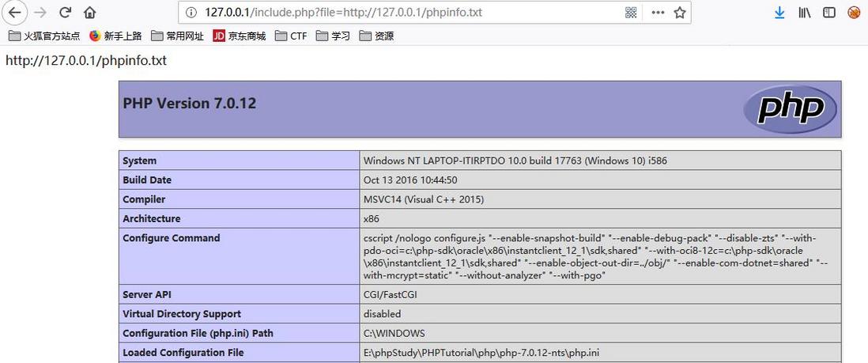Open 常用网址 bookmark folder
Image resolution: width=868 pixels, height=363 pixels.
point(178,36)
